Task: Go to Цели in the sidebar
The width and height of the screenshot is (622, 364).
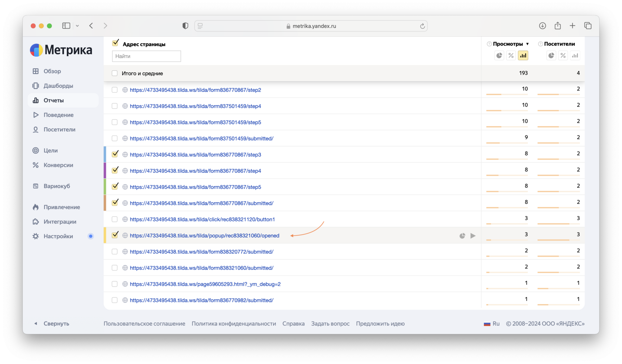Action: click(x=50, y=151)
